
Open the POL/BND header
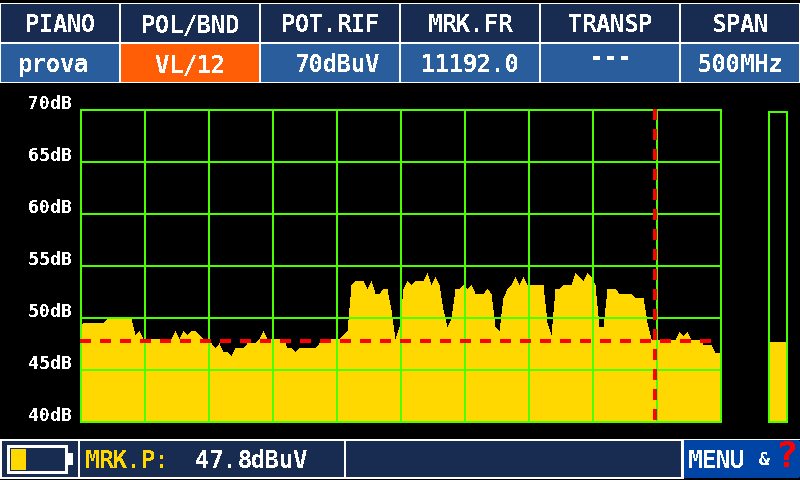click(190, 23)
